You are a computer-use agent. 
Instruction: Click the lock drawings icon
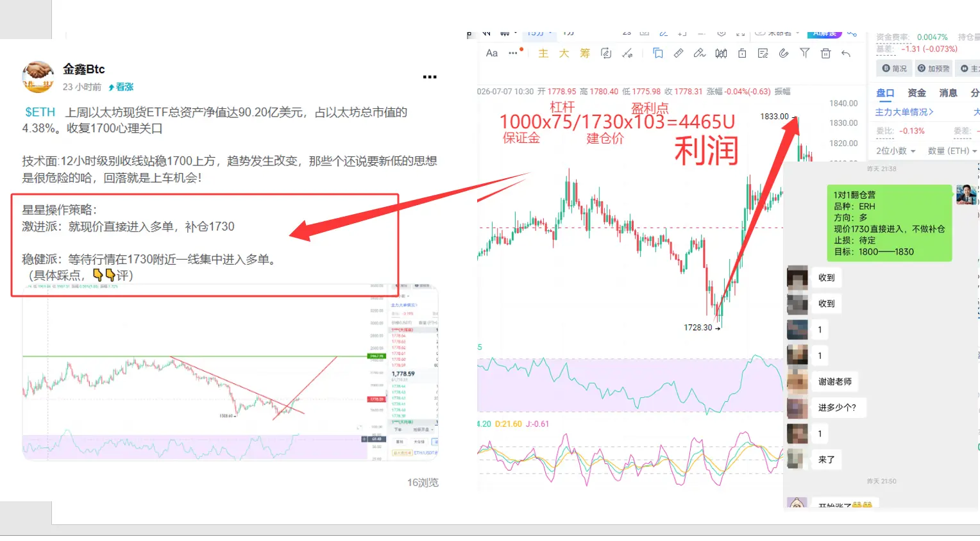[742, 53]
